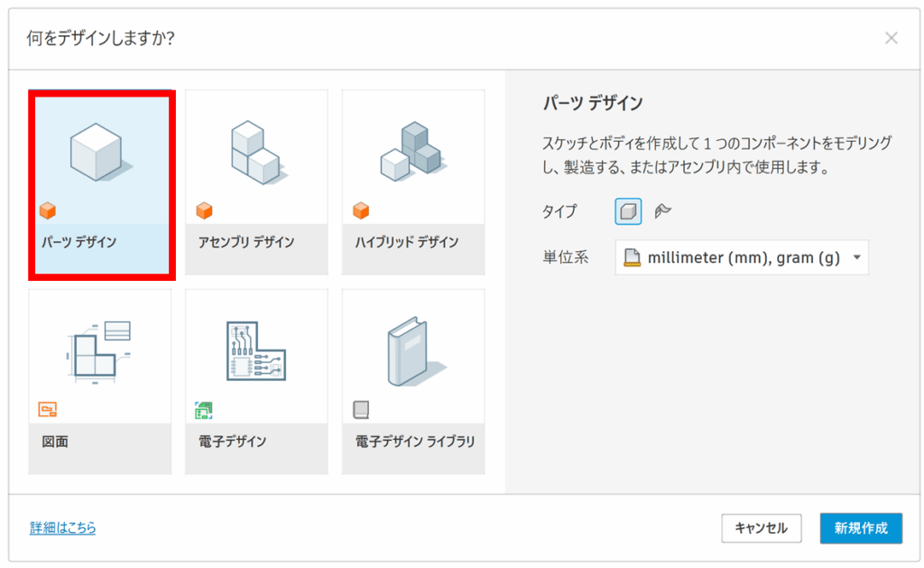Switch タイプ to the surface option

coord(663,211)
